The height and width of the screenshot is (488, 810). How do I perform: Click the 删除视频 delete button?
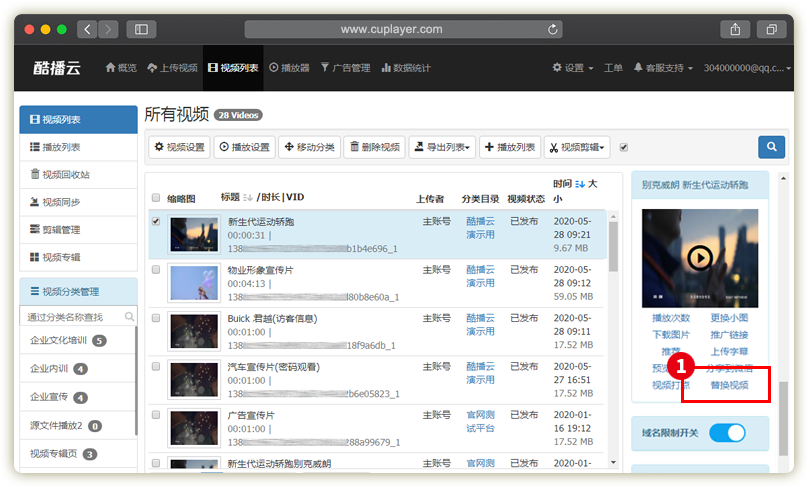click(374, 147)
